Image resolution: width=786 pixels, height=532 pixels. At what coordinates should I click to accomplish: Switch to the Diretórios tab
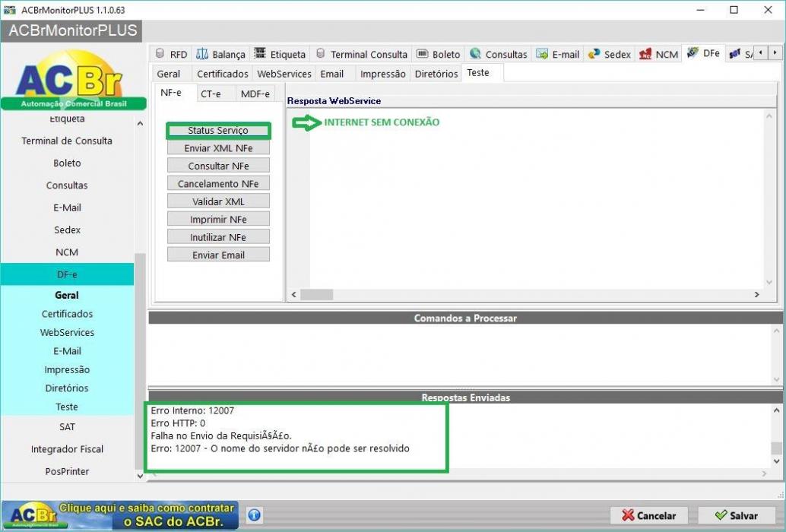(436, 74)
